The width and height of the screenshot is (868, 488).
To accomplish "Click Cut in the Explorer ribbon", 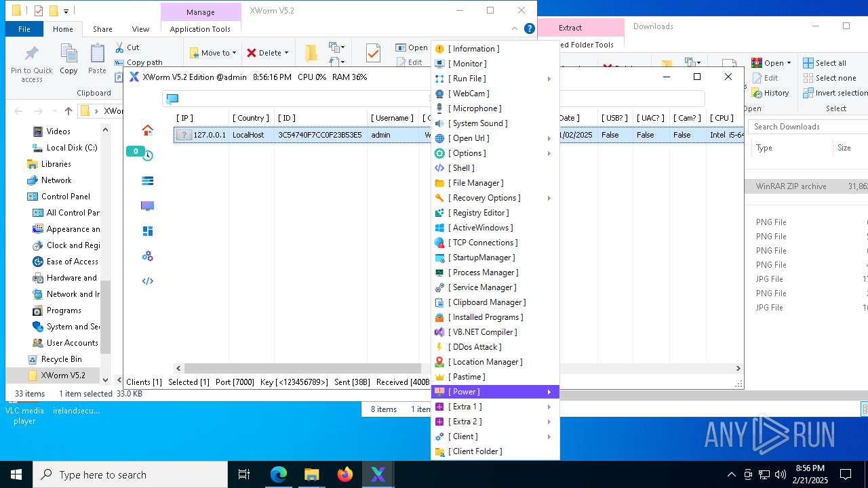I will click(127, 47).
